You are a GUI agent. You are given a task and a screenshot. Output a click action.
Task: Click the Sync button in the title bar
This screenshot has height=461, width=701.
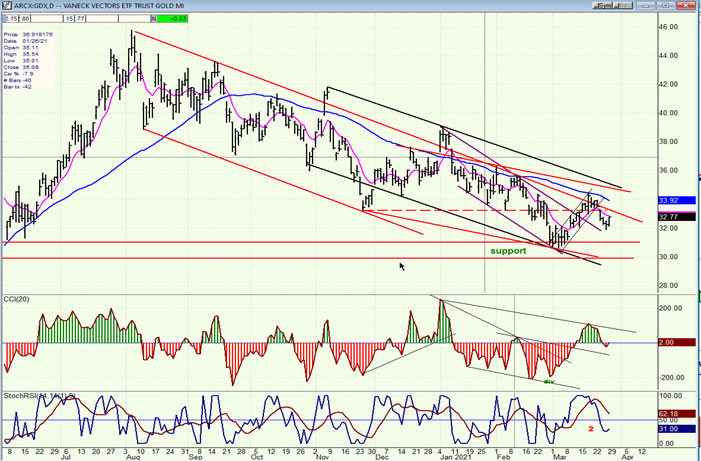tap(604, 5)
